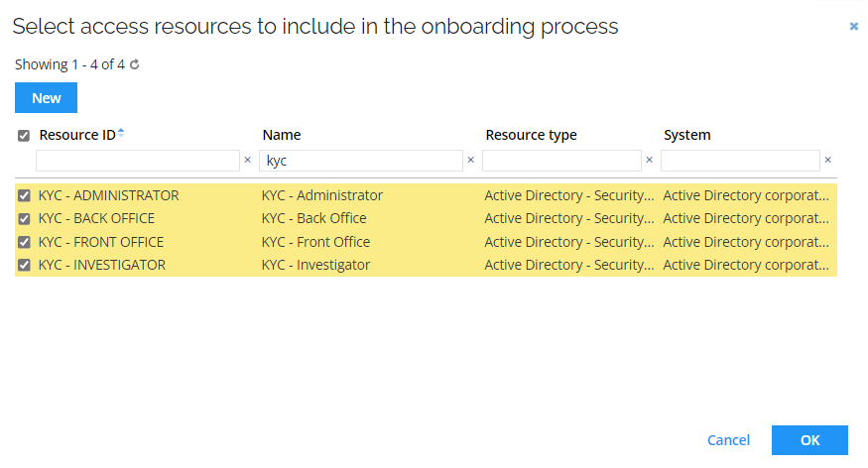Clear the Name filter 'kyc'

click(470, 160)
